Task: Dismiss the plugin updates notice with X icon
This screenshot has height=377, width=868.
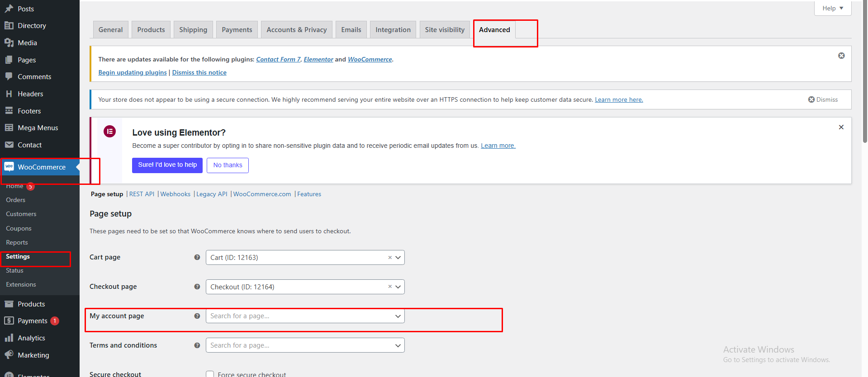Action: [x=841, y=56]
